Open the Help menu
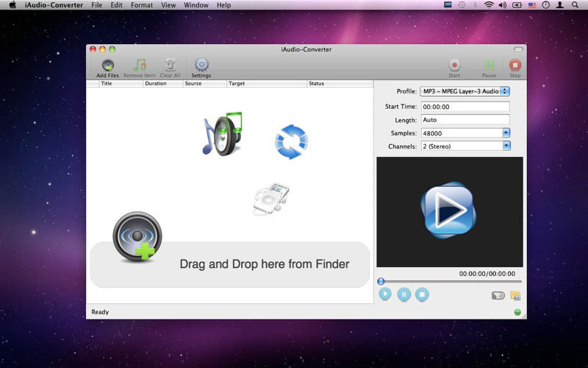This screenshot has width=588, height=368. click(224, 5)
